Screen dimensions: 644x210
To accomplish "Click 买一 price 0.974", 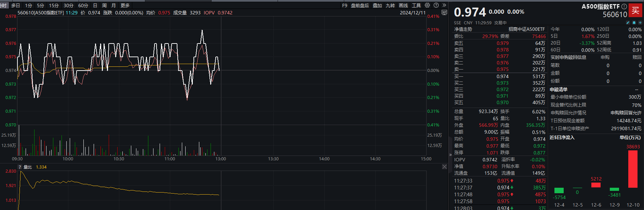I will point(502,76).
